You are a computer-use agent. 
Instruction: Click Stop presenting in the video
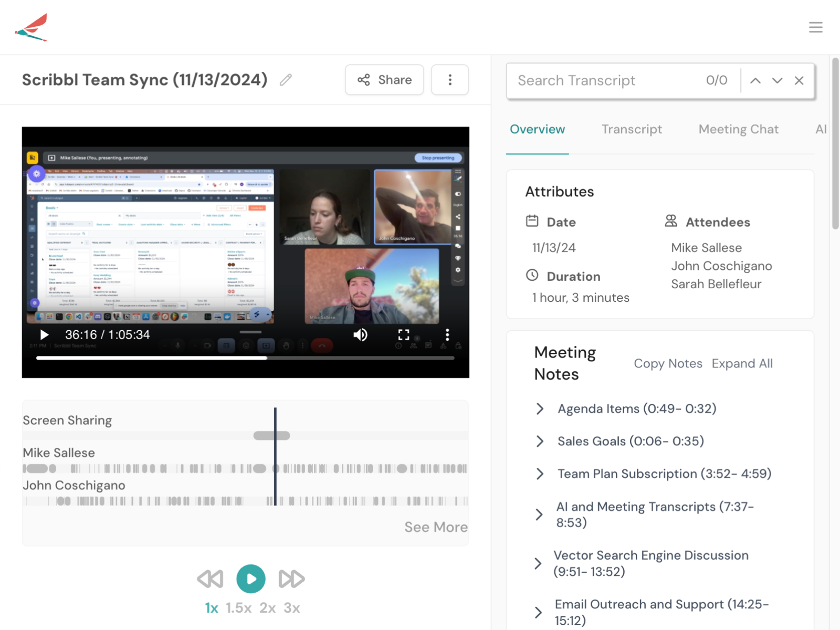[x=438, y=157]
